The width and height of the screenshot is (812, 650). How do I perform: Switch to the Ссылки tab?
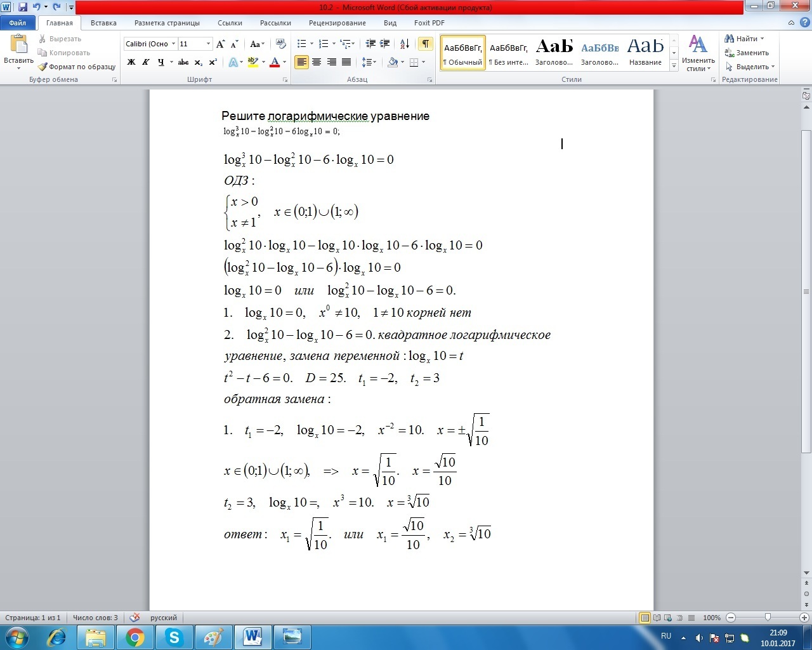230,23
